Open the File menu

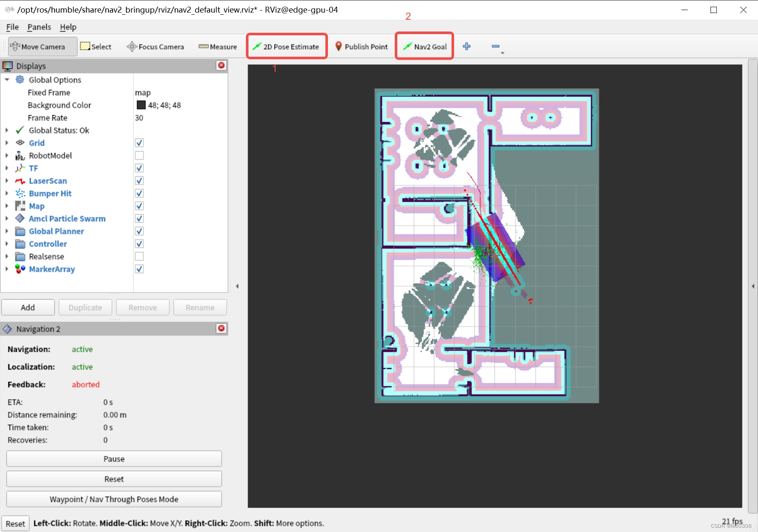[12, 27]
